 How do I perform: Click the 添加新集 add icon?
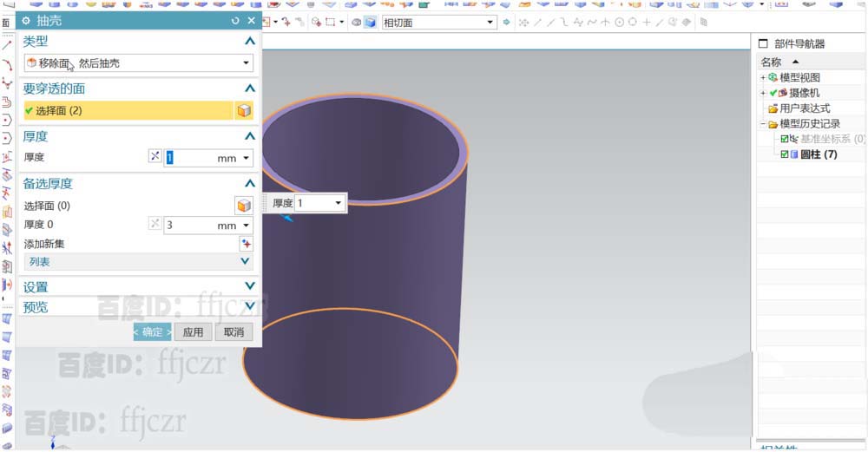(x=246, y=244)
